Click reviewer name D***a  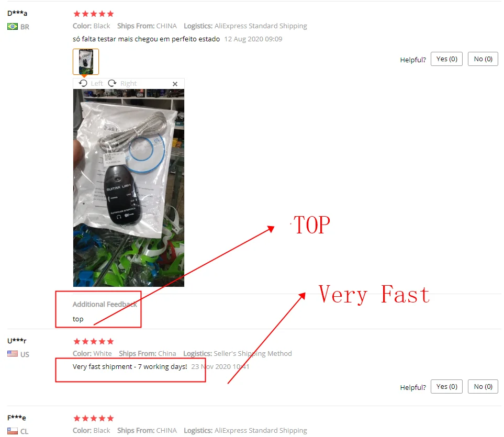(x=17, y=13)
